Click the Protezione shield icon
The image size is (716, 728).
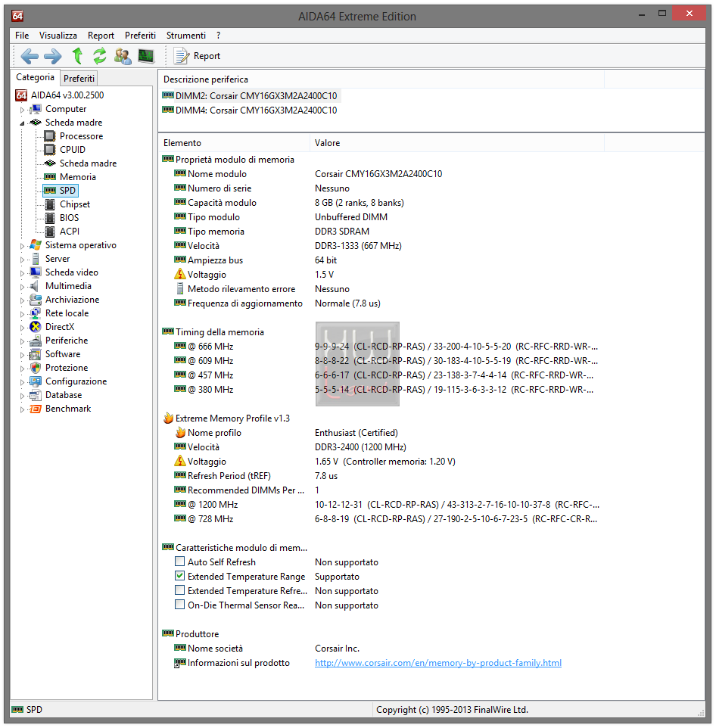coord(36,368)
